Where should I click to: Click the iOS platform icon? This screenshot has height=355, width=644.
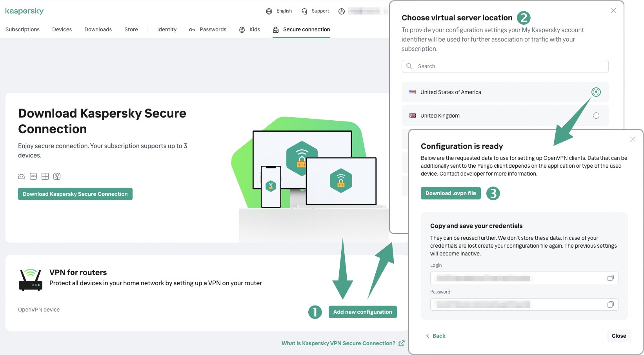point(33,176)
